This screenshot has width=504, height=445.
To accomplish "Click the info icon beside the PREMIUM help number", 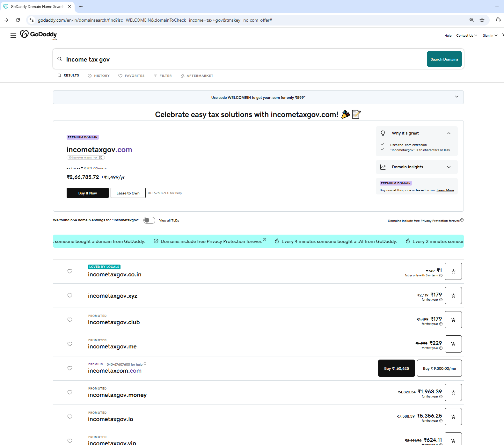I will click(x=145, y=363).
